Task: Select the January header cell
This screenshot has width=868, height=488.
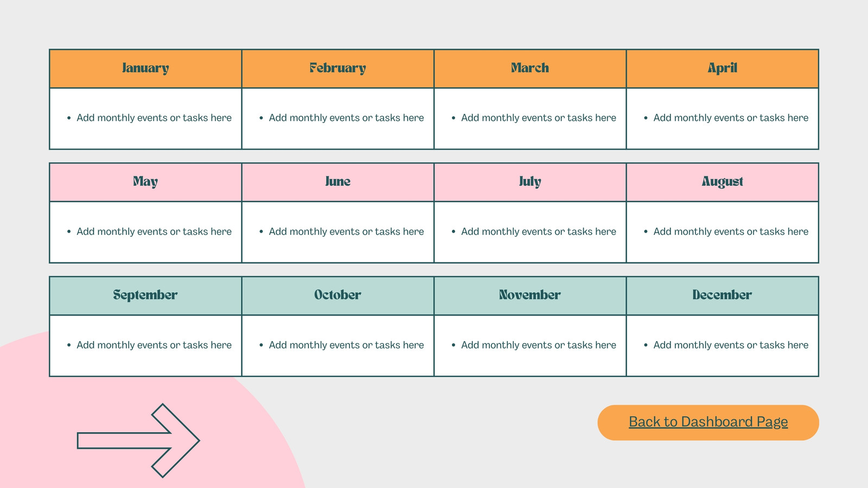Action: coord(145,68)
